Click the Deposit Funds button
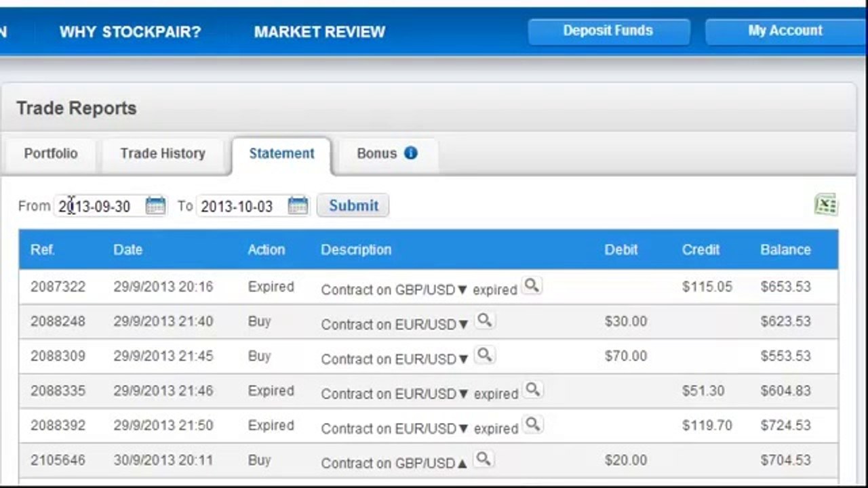Image resolution: width=868 pixels, height=488 pixels. 608,31
